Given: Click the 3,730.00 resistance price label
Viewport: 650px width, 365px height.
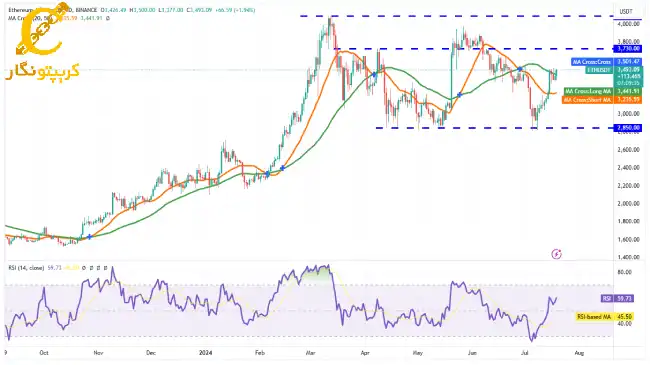Looking at the screenshot, I should [628, 49].
